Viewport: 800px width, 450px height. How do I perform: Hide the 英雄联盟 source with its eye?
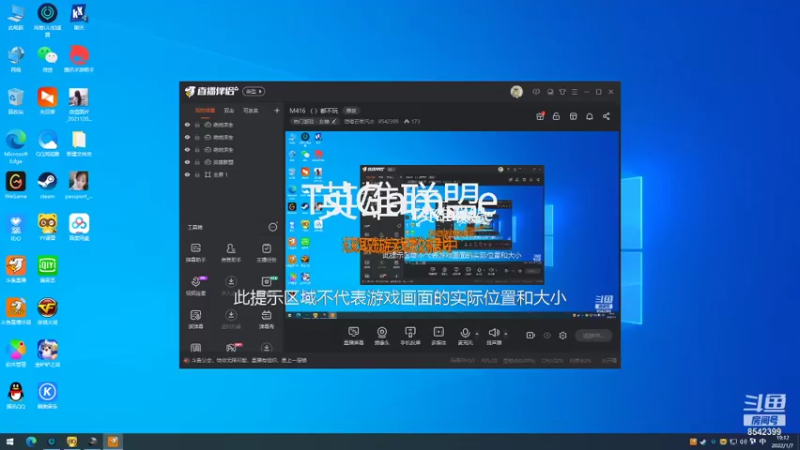pyautogui.click(x=187, y=162)
